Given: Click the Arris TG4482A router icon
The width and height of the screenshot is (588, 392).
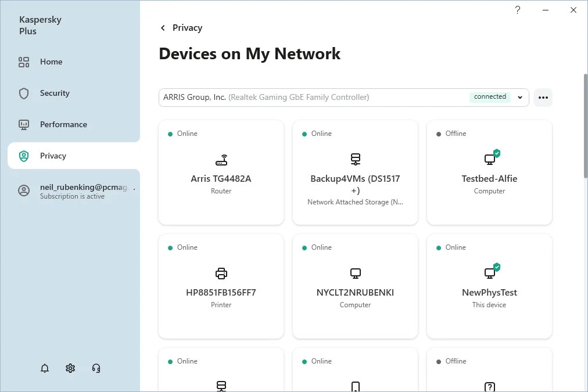Looking at the screenshot, I should click(x=221, y=160).
